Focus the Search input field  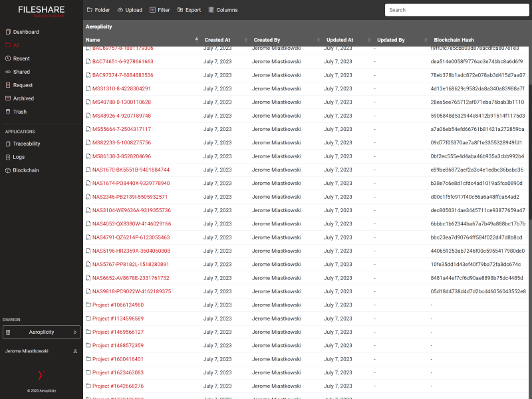tap(457, 10)
